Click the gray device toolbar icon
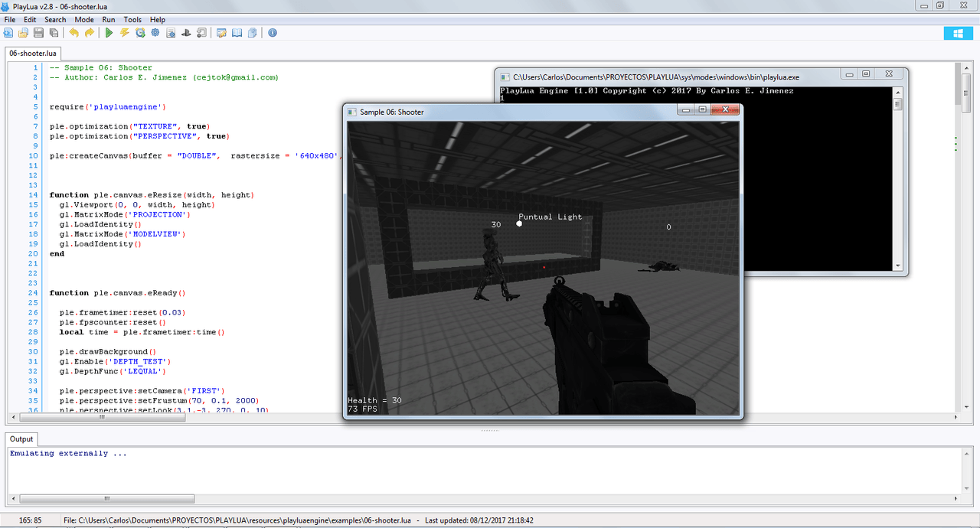The image size is (980, 528). (x=201, y=33)
